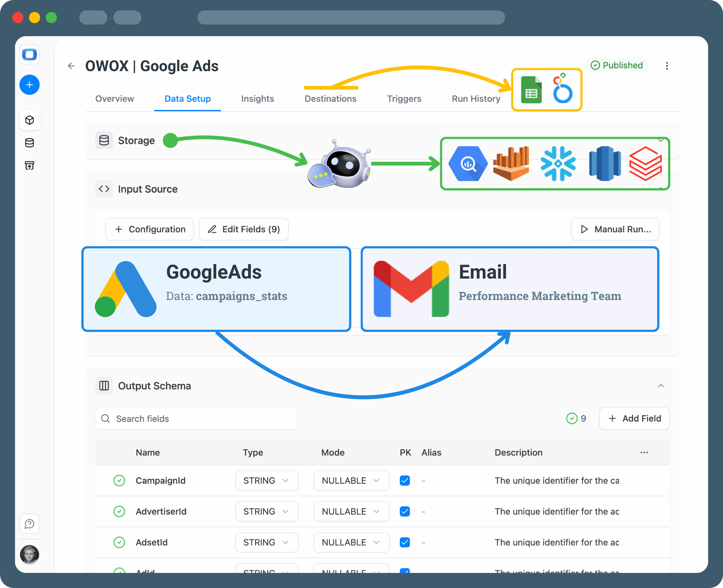723x588 pixels.
Task: Toggle the PK checkbox for CampaignId
Action: point(405,480)
